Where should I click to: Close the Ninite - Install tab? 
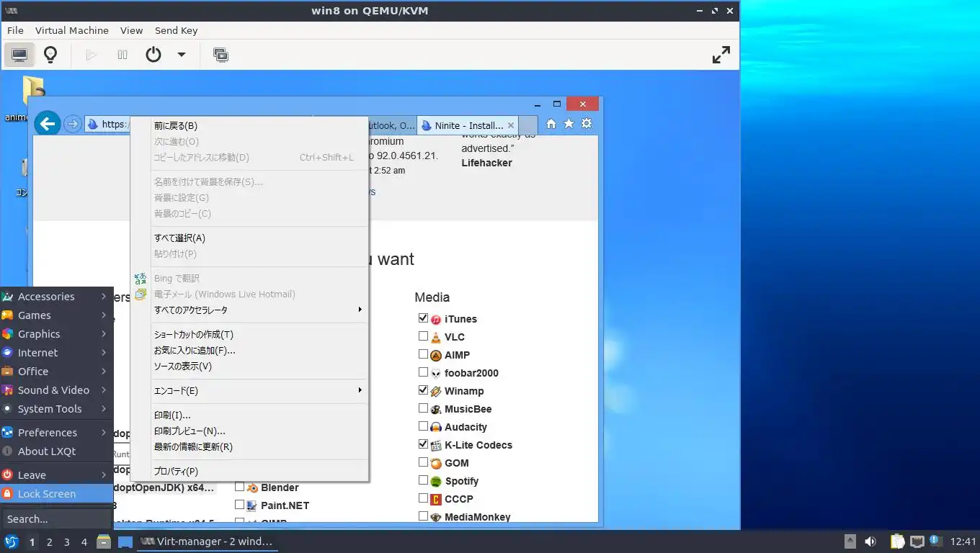coord(510,125)
